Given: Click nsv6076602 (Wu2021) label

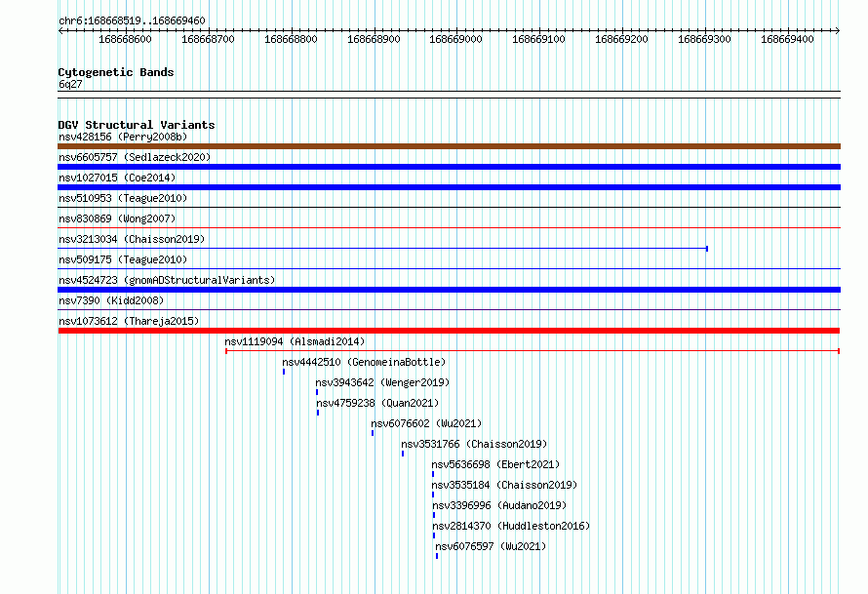Looking at the screenshot, I should 426,423.
